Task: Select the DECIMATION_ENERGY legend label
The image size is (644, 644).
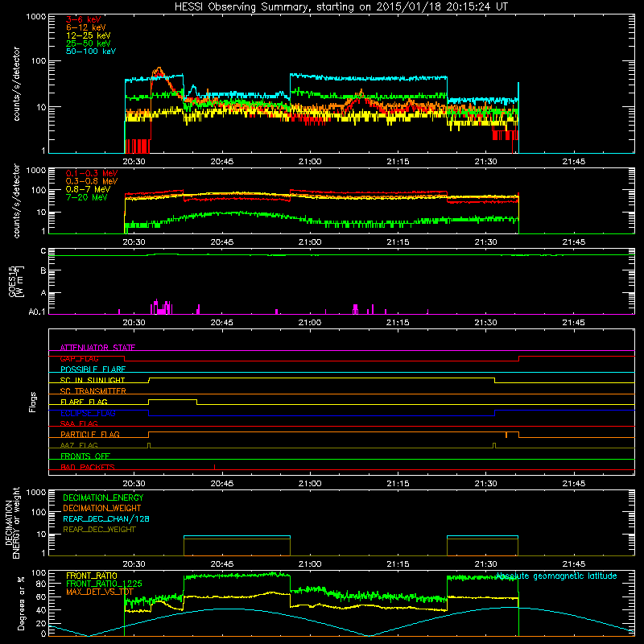Action: (x=103, y=497)
